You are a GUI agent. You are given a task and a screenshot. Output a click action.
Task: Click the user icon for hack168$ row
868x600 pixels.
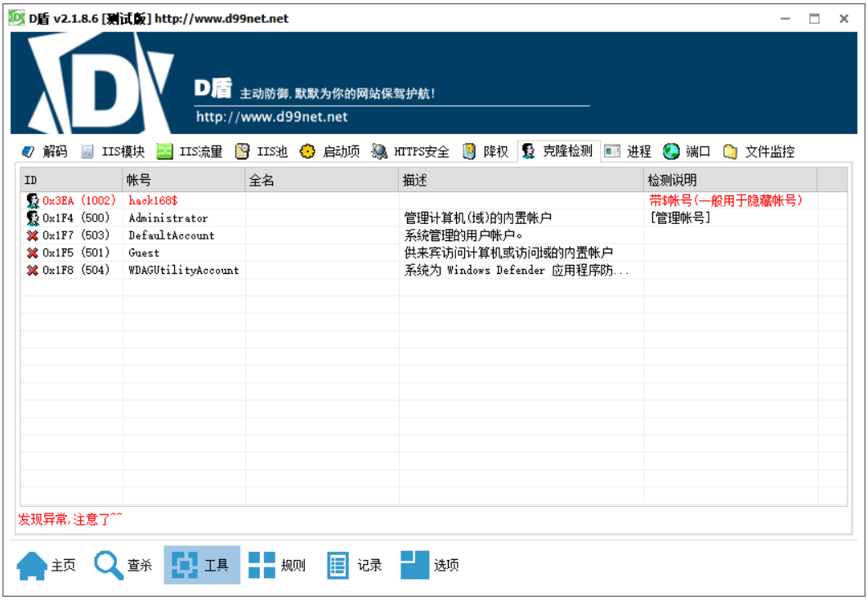coord(33,200)
